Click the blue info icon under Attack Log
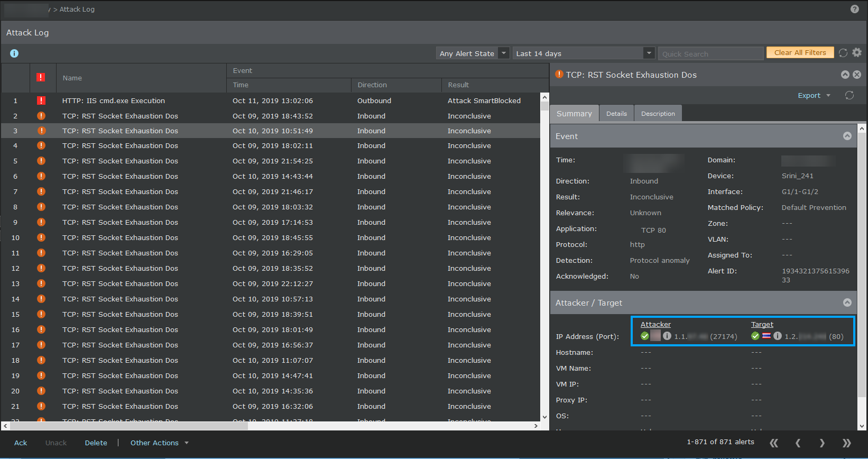The image size is (868, 459). coord(14,53)
